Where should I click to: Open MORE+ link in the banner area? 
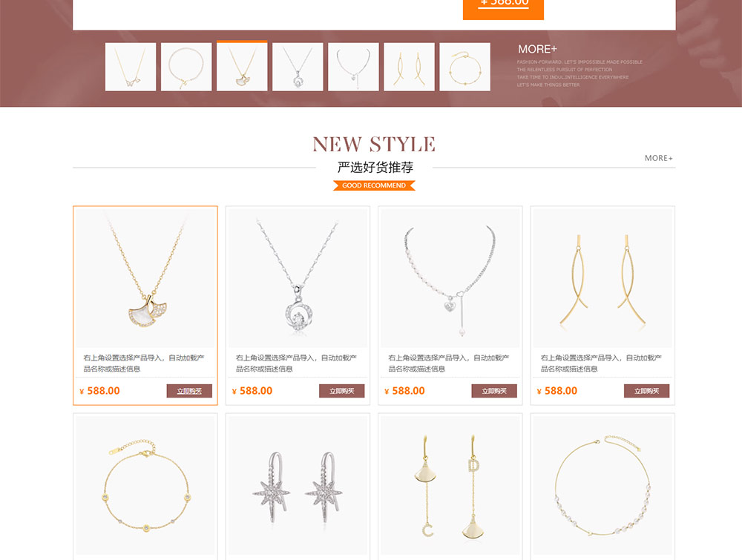click(537, 49)
